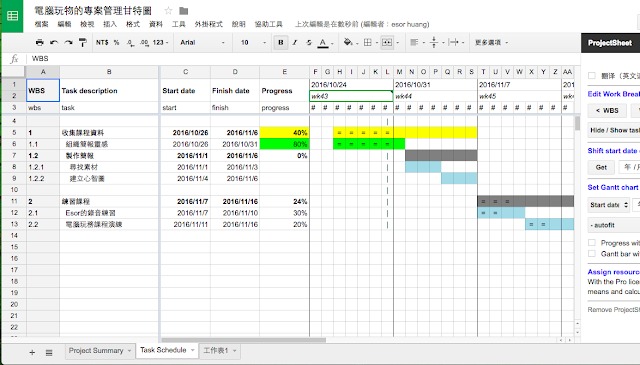
Task: Click the print icon in toolbar
Action: click(x=40, y=42)
